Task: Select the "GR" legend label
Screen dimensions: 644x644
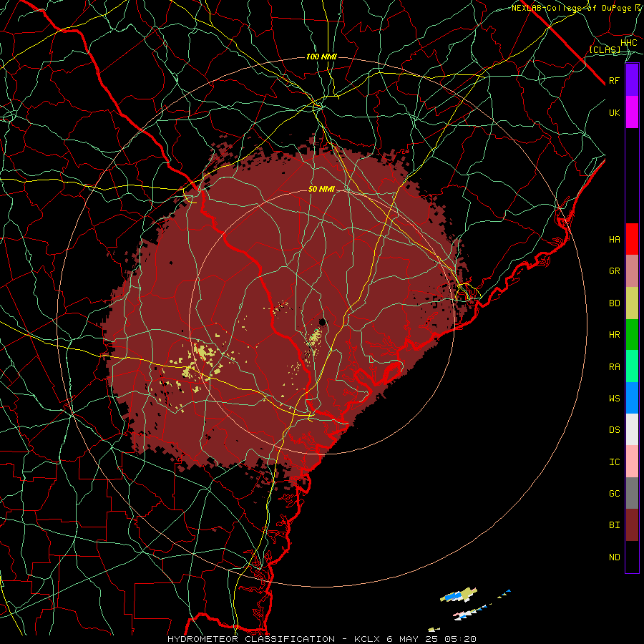Action: tap(614, 271)
